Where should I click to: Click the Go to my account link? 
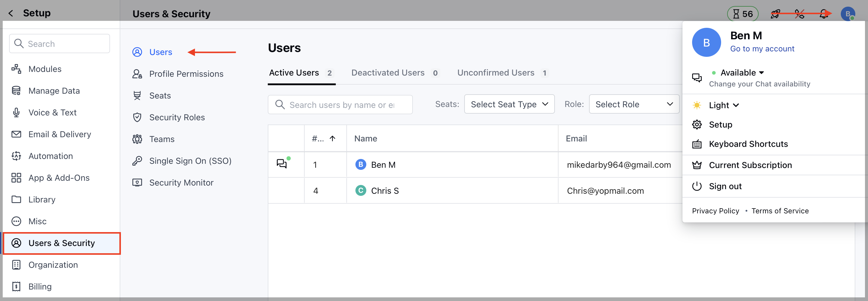click(x=762, y=49)
